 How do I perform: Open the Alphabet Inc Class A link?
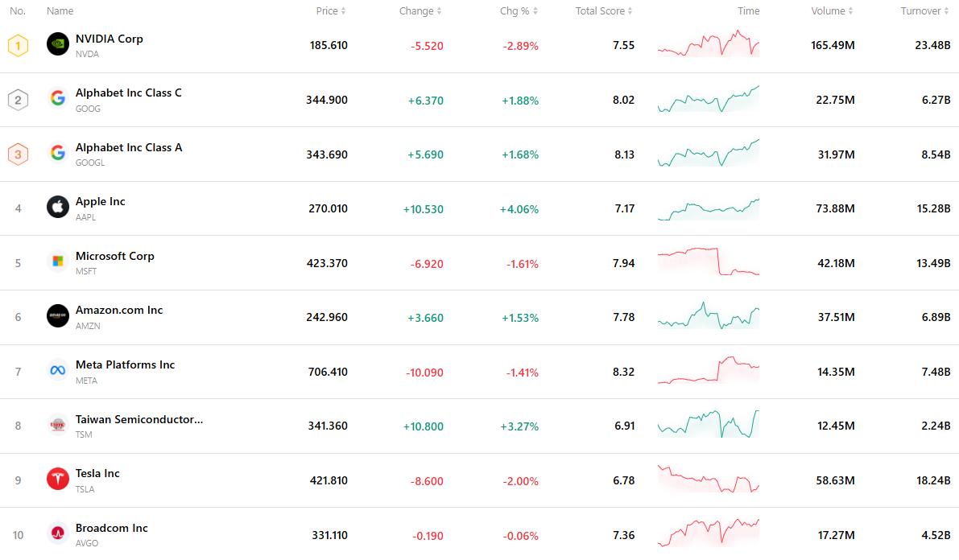pyautogui.click(x=129, y=147)
